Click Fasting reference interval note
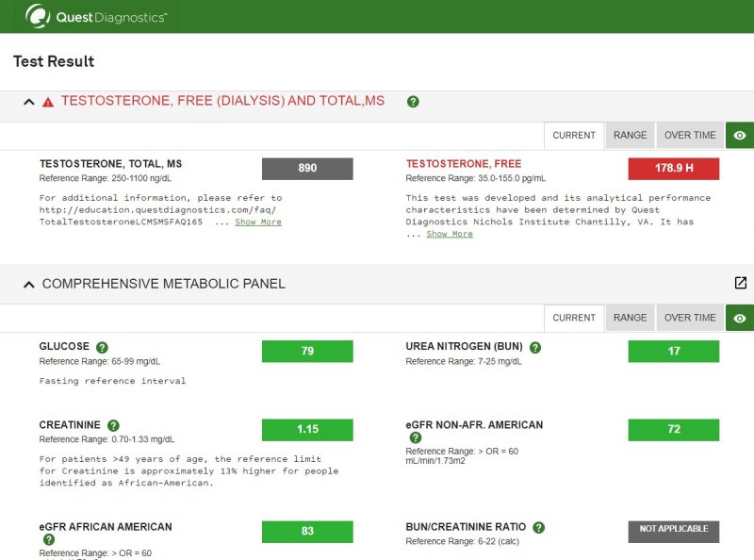Viewport: 754px width, 560px height. pyautogui.click(x=112, y=381)
